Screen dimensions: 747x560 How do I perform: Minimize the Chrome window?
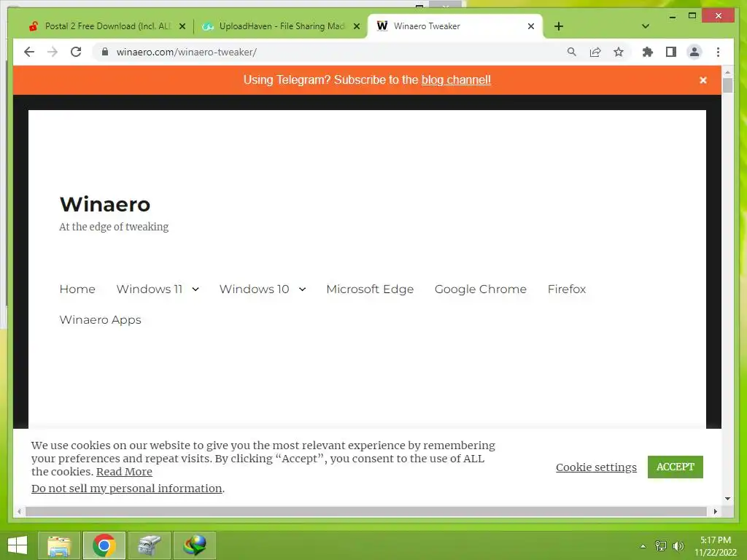pos(672,16)
